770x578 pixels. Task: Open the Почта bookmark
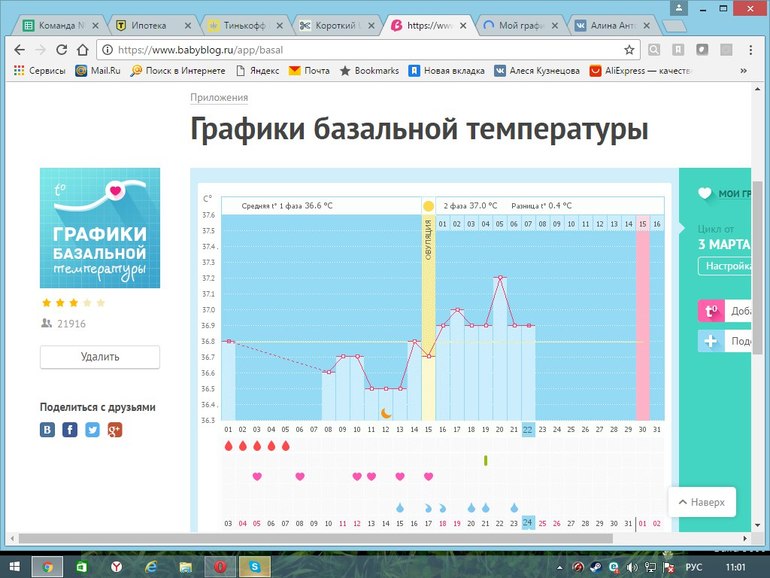(x=309, y=71)
